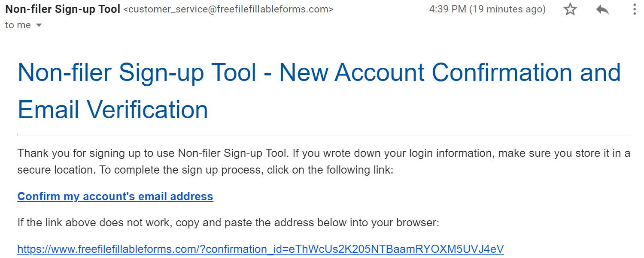Viewport: 644px width, 258px height.
Task: Click the horizontal divider under the heading
Action: click(x=324, y=134)
